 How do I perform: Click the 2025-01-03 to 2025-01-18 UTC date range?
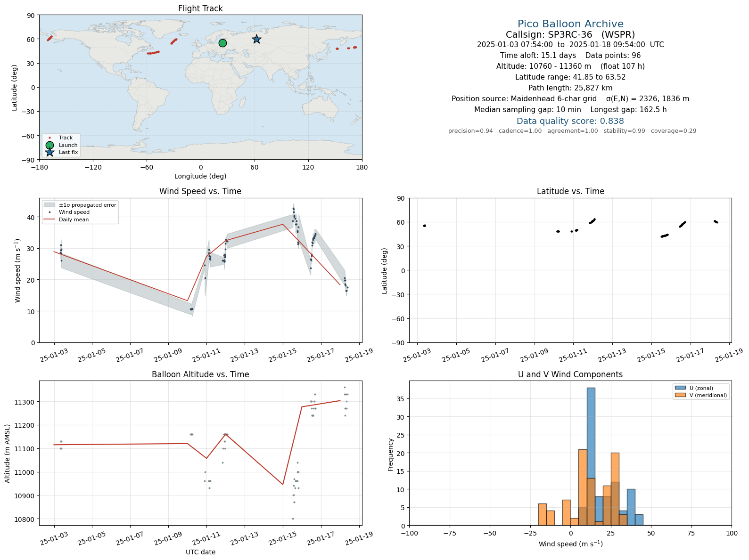click(570, 45)
